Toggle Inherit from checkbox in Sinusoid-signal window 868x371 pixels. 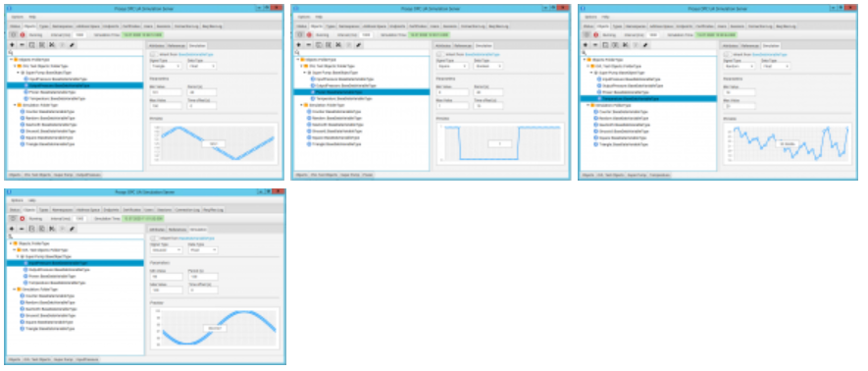(x=154, y=238)
